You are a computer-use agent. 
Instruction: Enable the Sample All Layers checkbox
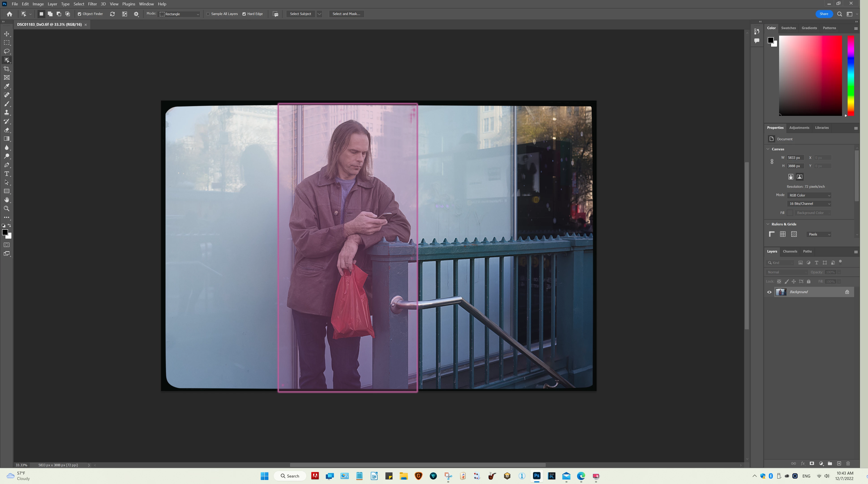pyautogui.click(x=208, y=14)
